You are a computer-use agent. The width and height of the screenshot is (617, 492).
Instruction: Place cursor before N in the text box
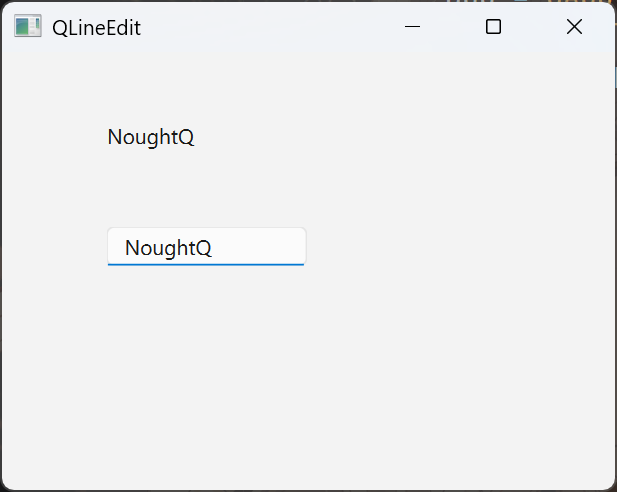[x=125, y=248]
